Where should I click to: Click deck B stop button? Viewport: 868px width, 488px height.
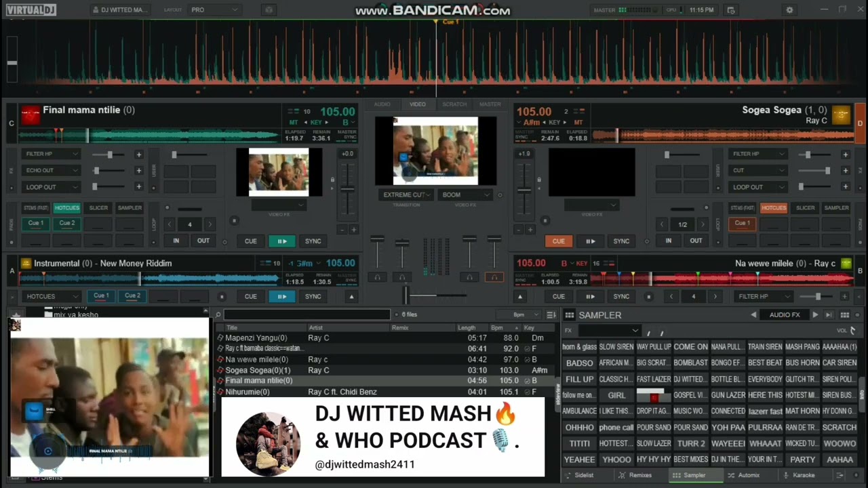(x=648, y=296)
